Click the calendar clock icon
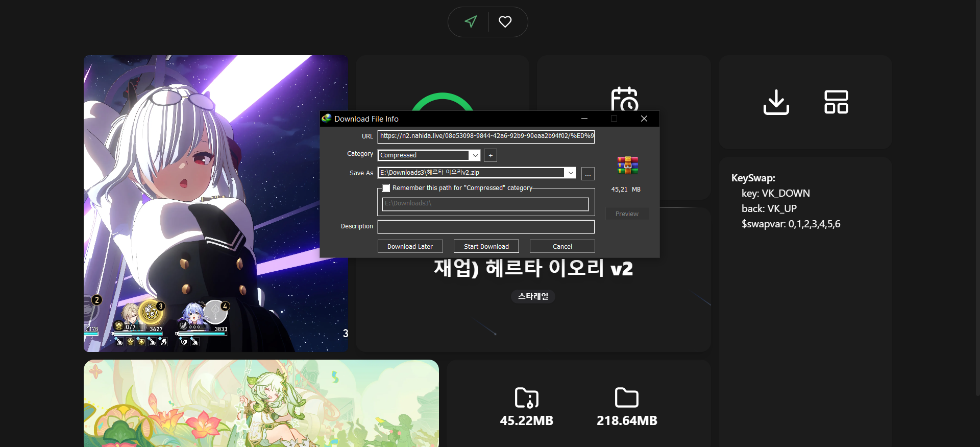 pyautogui.click(x=625, y=99)
